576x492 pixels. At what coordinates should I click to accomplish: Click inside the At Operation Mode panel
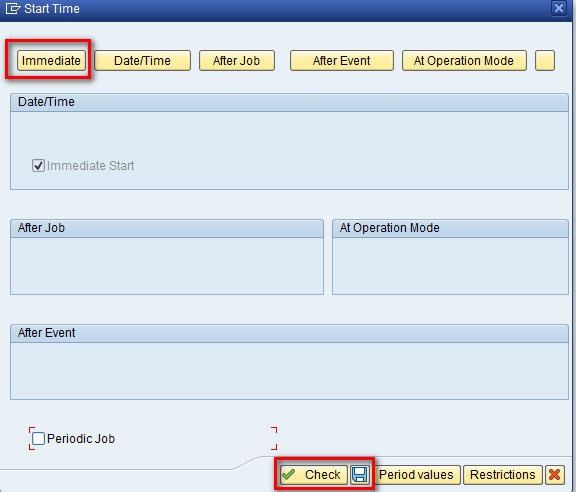click(450, 266)
